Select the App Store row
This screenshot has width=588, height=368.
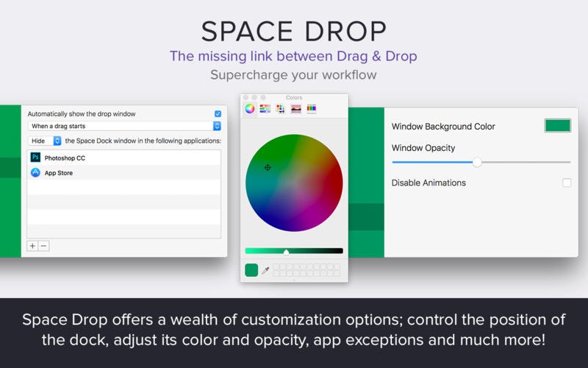[124, 172]
